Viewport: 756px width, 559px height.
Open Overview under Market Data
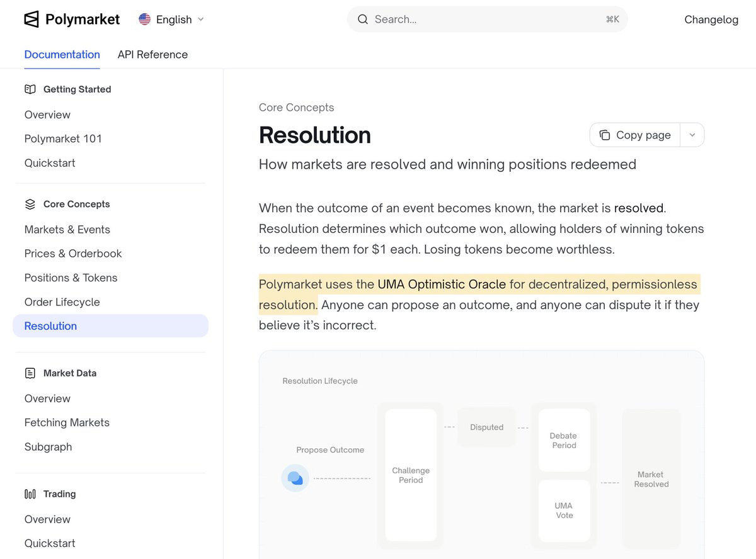click(x=47, y=398)
